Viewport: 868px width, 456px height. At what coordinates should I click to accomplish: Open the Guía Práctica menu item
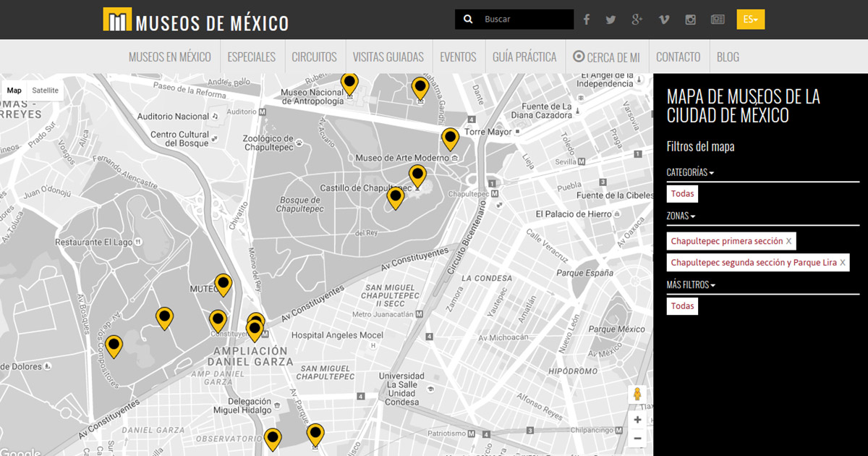[x=525, y=57]
